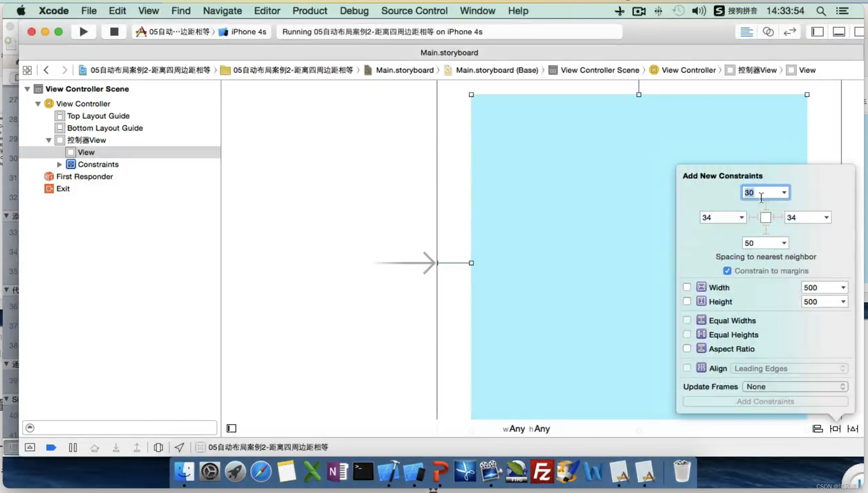
Task: Toggle breakpoints activation icon
Action: (51, 447)
